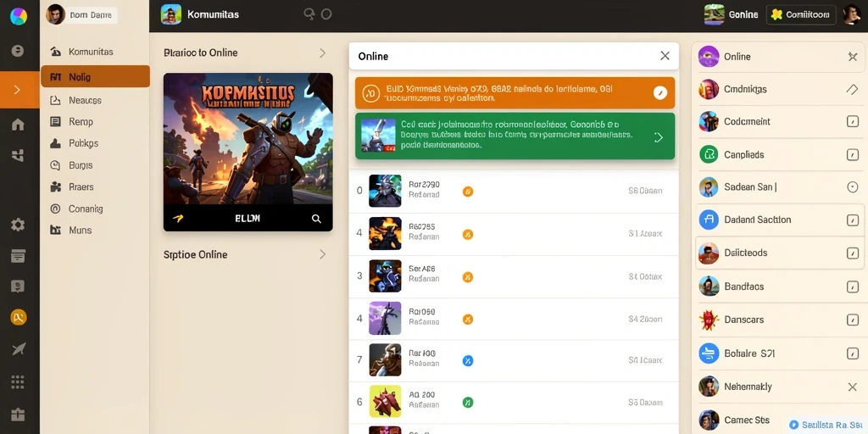Close the Online popup panel

click(x=665, y=56)
